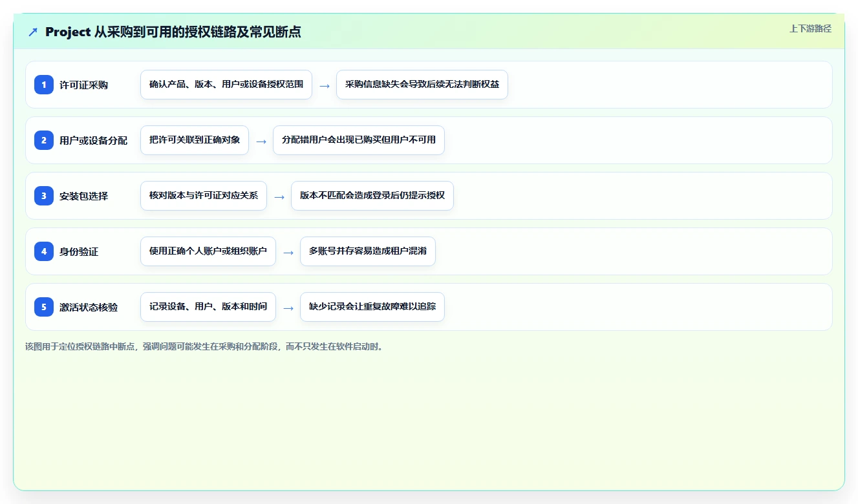The height and width of the screenshot is (504, 858).
Task: Click the step 5 number badge
Action: pos(44,307)
